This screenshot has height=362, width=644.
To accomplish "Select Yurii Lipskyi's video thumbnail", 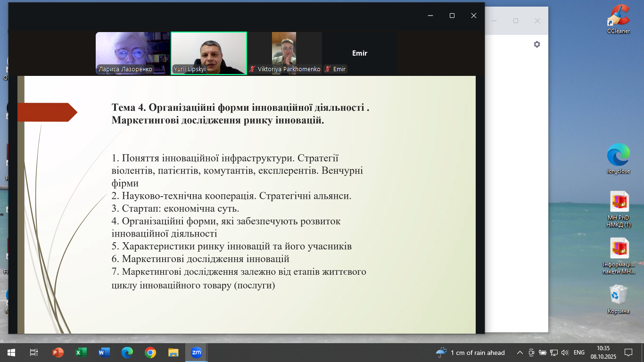I will tap(208, 53).
